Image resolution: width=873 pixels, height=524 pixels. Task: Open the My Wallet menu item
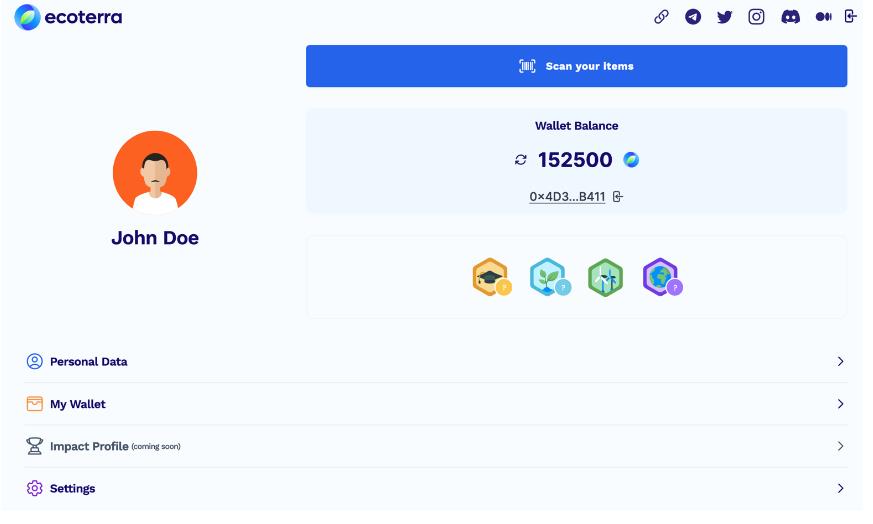[x=435, y=404]
